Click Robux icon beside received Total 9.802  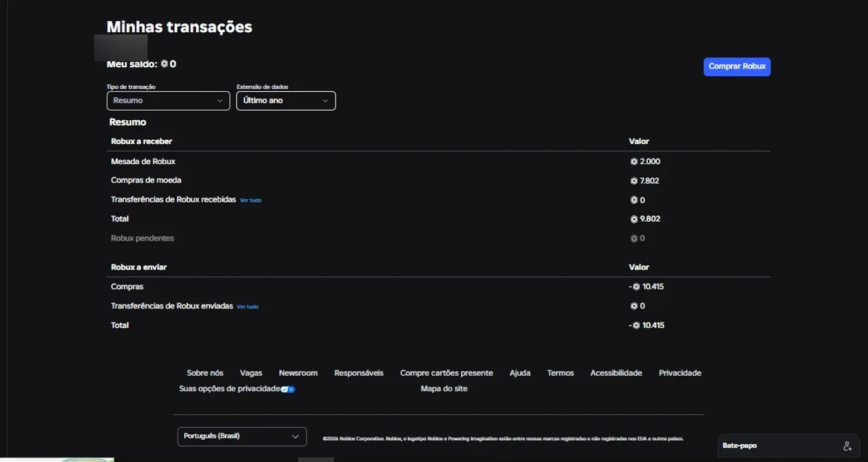(x=634, y=219)
